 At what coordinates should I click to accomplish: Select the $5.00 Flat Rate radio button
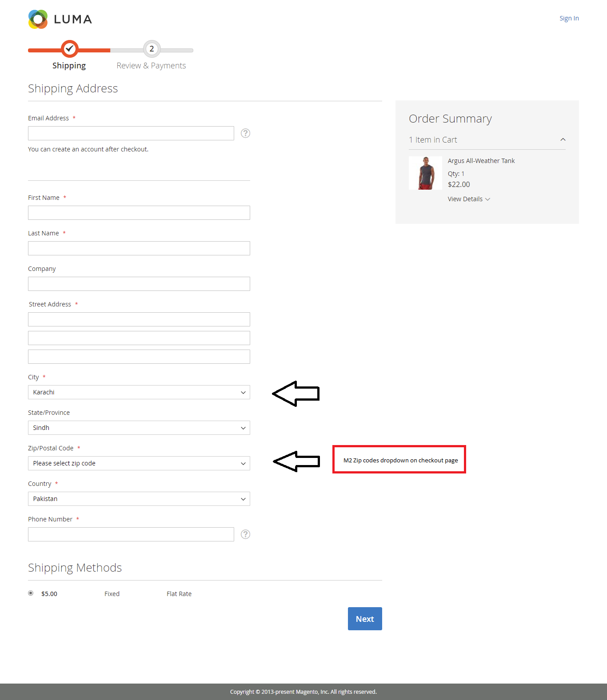click(31, 593)
